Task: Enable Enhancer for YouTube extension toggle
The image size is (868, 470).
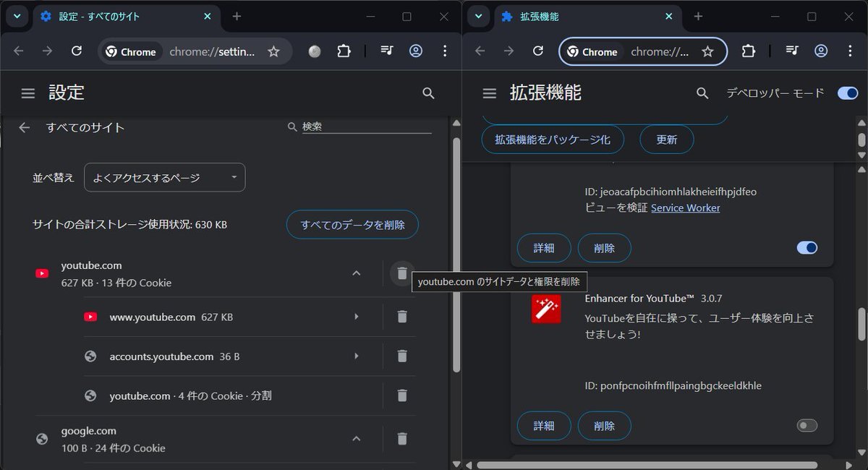Action: (x=807, y=425)
